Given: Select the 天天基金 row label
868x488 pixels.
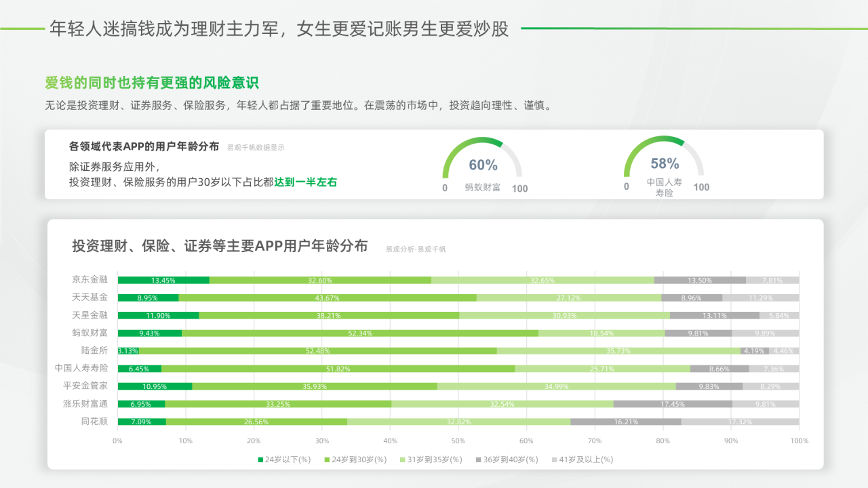Looking at the screenshot, I should pos(90,297).
